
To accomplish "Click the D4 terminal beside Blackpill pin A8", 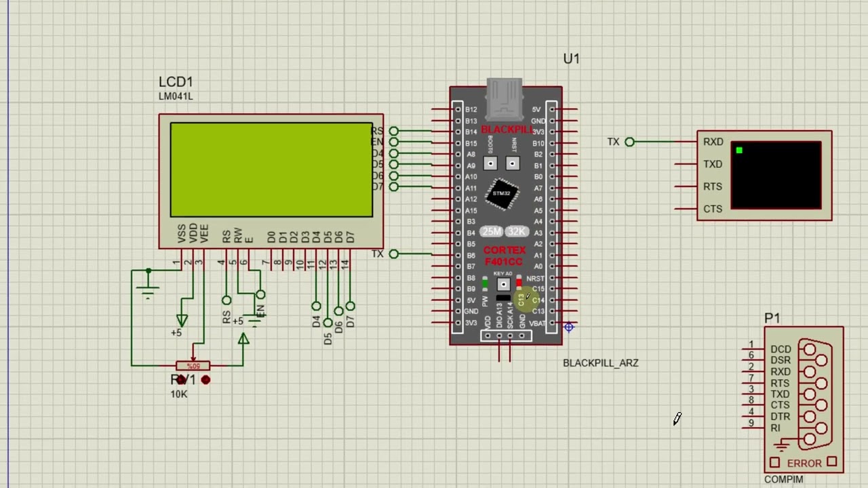I will click(394, 153).
